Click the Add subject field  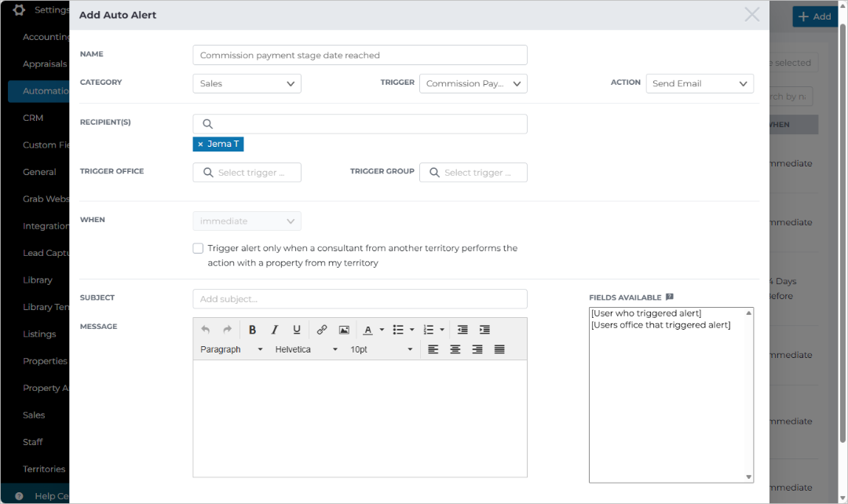pos(360,299)
